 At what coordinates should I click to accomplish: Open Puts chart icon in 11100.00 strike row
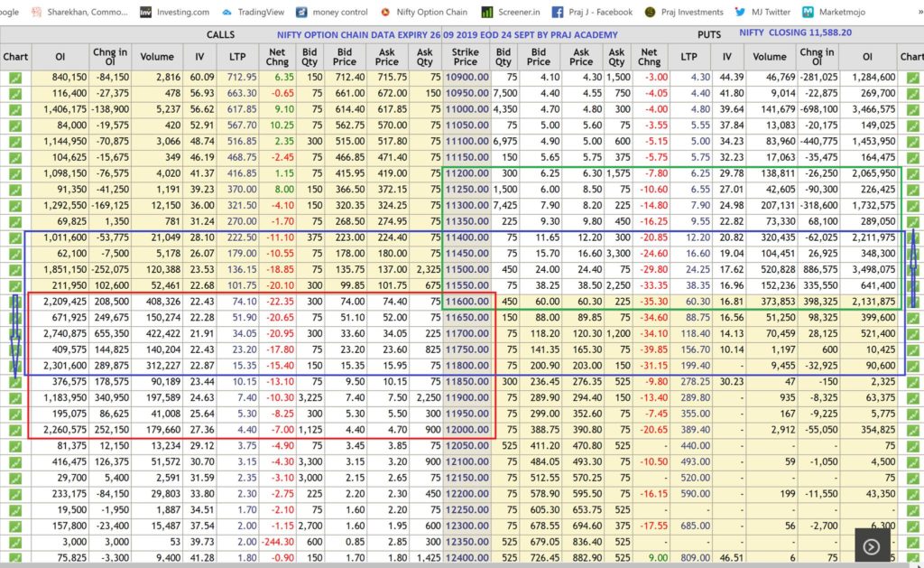(x=912, y=142)
